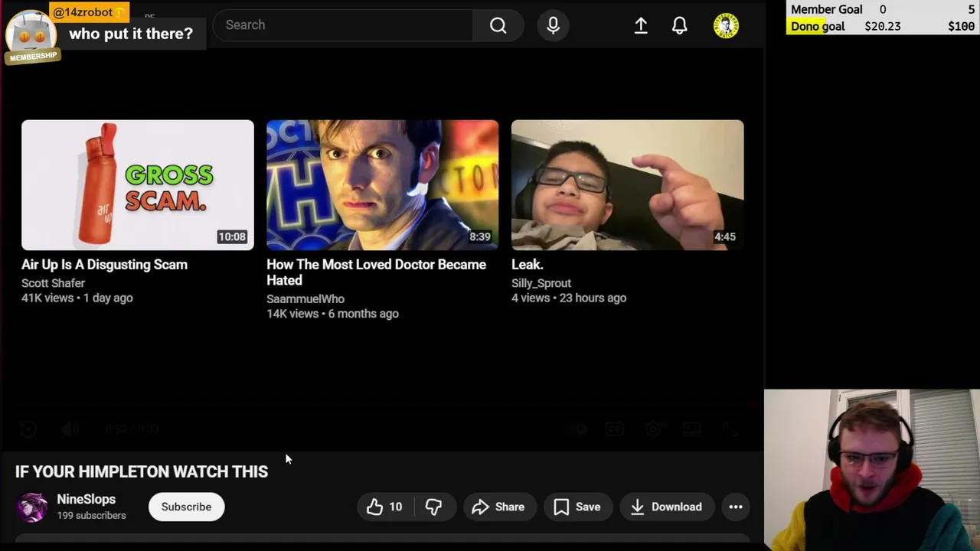Activate voice search microphone
Image resolution: width=980 pixels, height=551 pixels.
553,25
